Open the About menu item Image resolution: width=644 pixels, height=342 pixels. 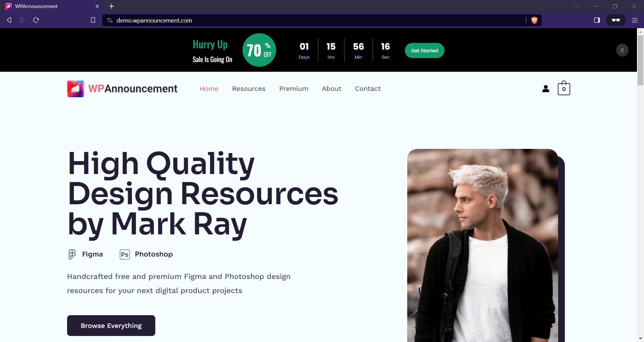pos(331,89)
